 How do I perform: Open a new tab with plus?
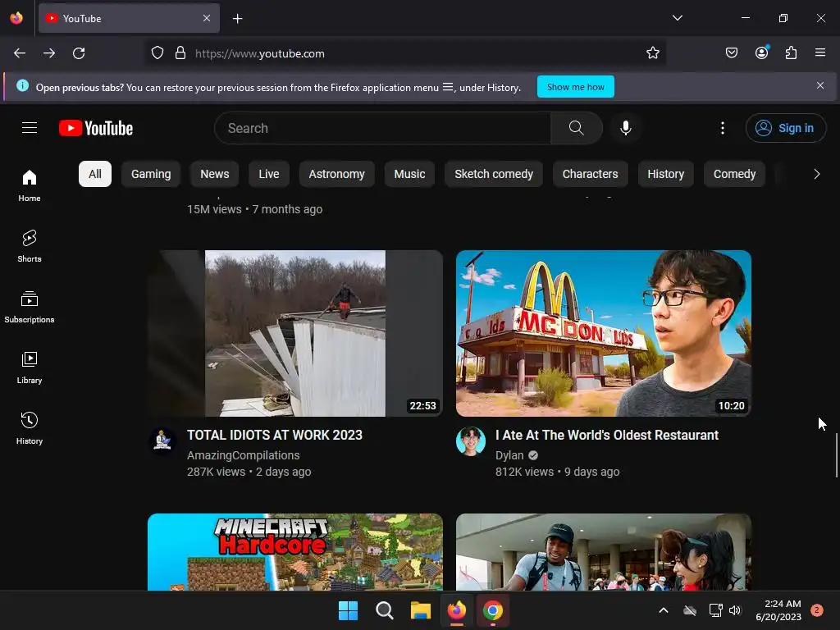[x=237, y=19]
